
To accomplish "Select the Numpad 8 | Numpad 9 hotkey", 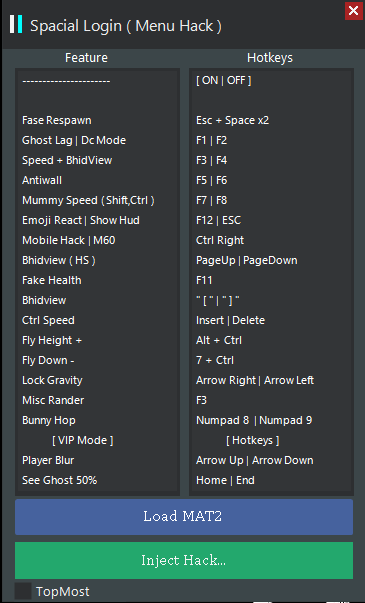I will coord(254,420).
